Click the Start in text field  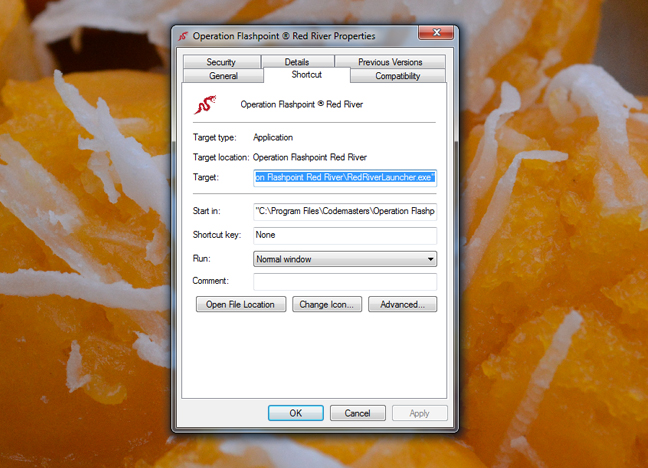click(345, 212)
